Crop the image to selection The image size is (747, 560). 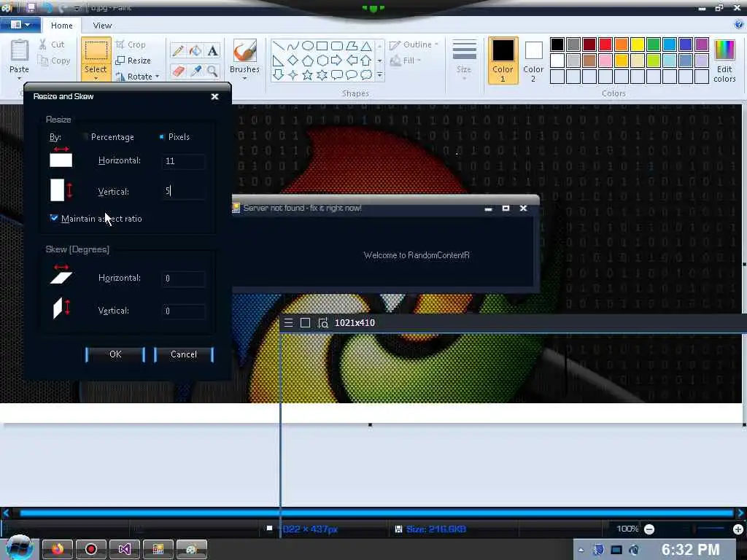(x=130, y=44)
